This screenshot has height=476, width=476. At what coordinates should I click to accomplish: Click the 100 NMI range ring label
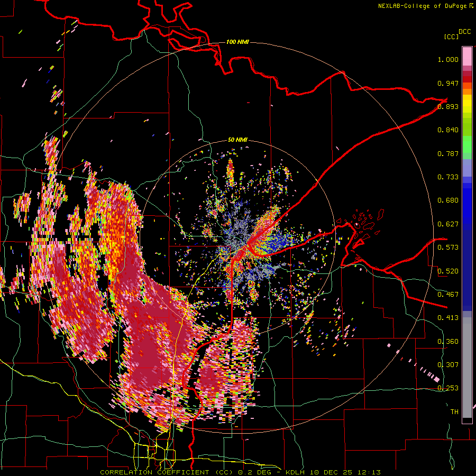tap(237, 42)
